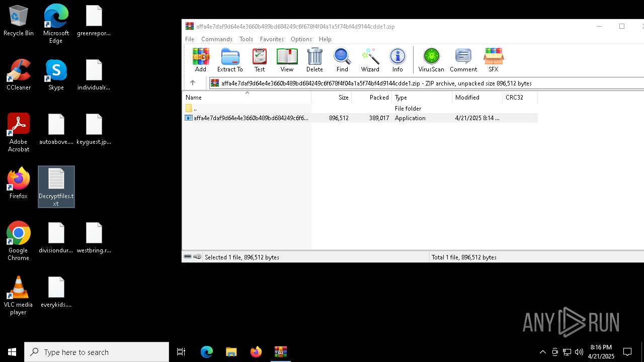Image resolution: width=644 pixels, height=362 pixels.
Task: Click the 4/21/2025 8:14 modified cell
Action: (x=477, y=118)
